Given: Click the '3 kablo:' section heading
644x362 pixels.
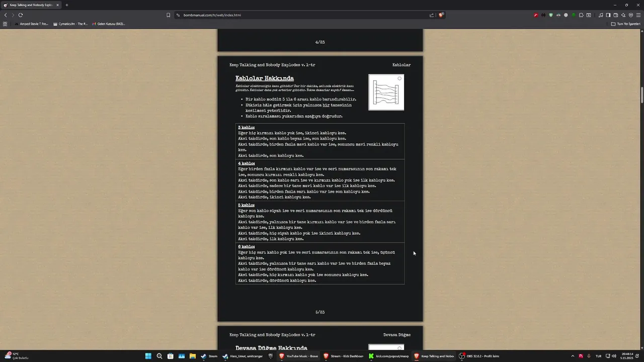Looking at the screenshot, I should pyautogui.click(x=247, y=127).
